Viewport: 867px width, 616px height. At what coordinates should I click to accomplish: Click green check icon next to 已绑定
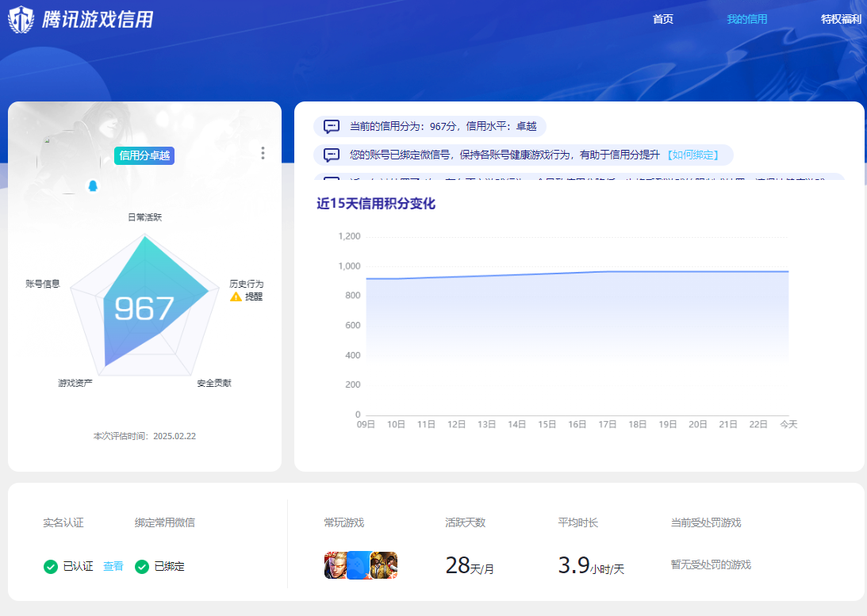coord(142,566)
